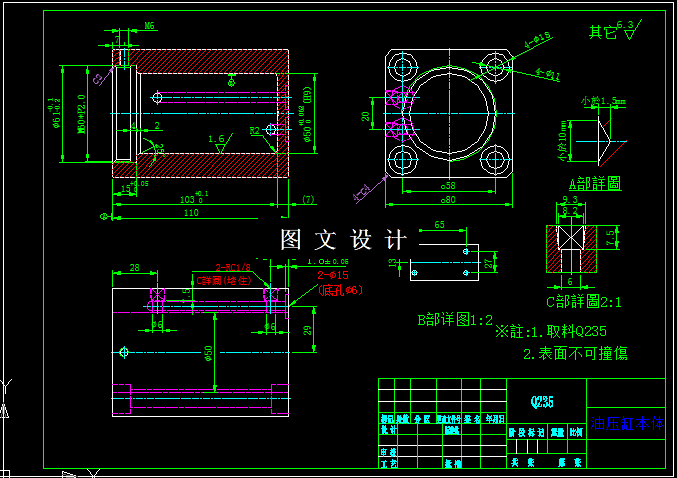Viewport: 677px width, 478px height.
Task: Select the note "2.表面不可撞傷"
Action: 575,354
